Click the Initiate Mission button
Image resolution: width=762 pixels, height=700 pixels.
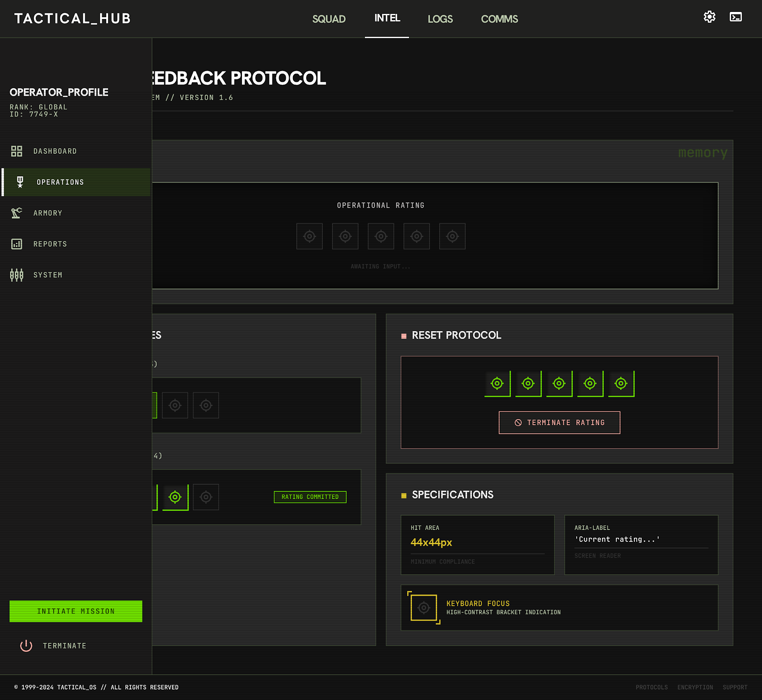[76, 611]
